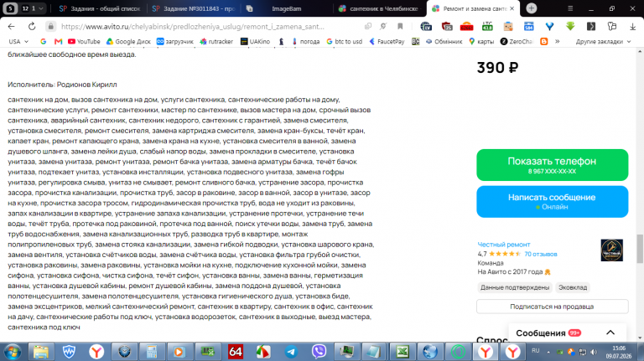Screen dimensions: 644x361
Task: Click Написать сообщение button
Action: (552, 201)
